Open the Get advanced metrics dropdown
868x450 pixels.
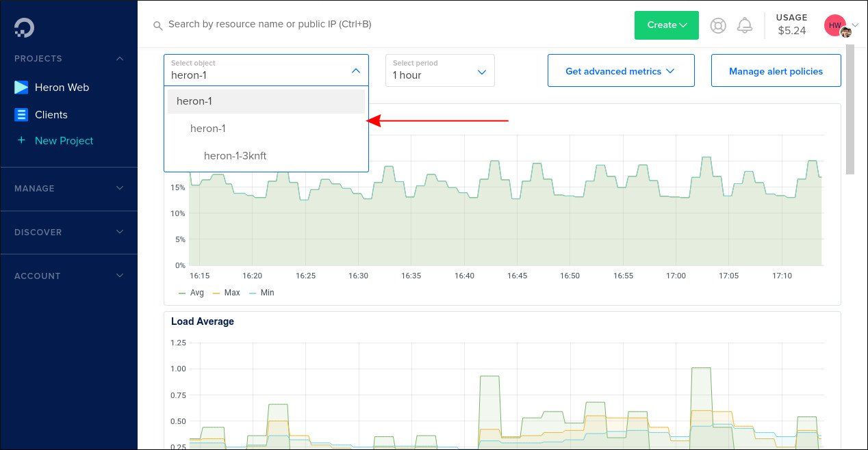tap(620, 70)
